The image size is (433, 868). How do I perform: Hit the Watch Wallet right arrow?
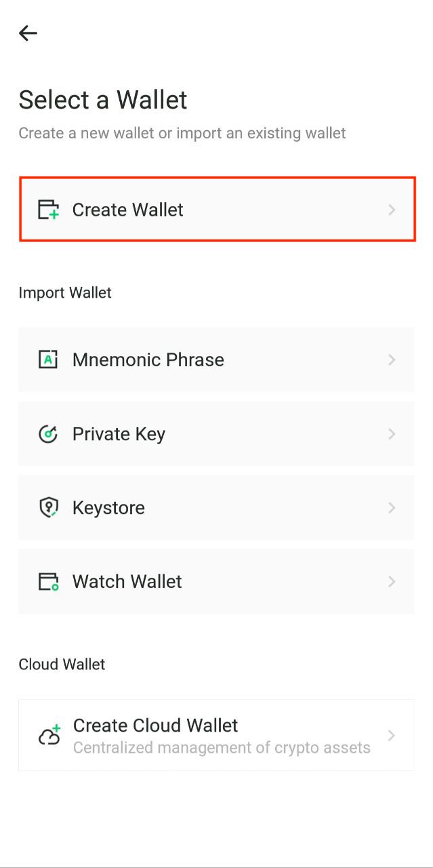392,582
